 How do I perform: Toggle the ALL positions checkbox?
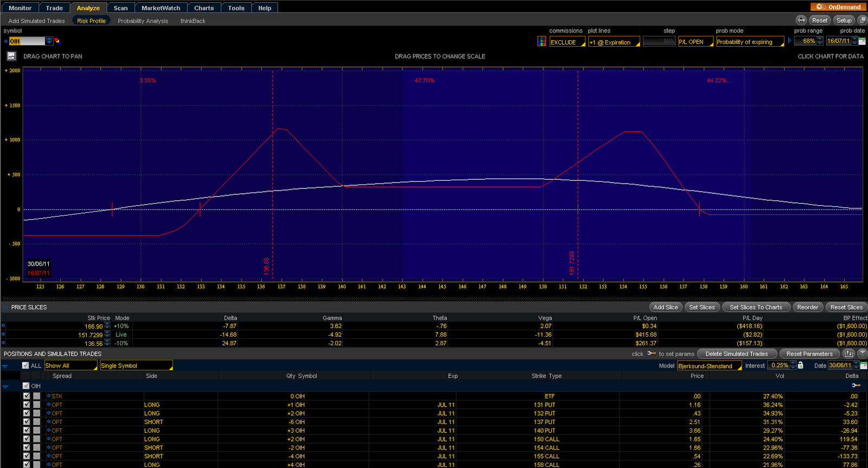coord(25,365)
